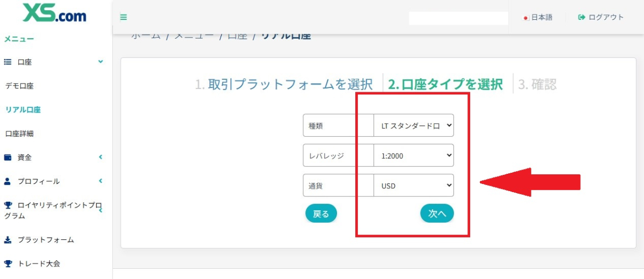
Task: Click ログアウト to log out
Action: (606, 17)
